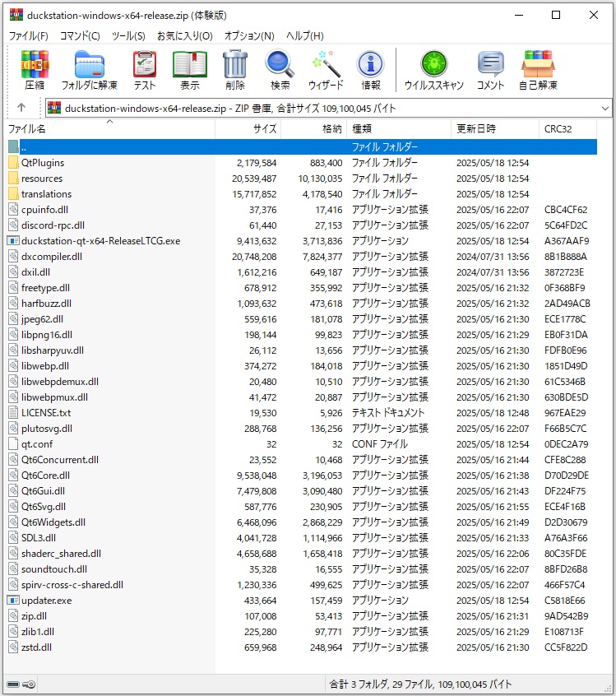616x696 pixels.
Task: Sort by ファイル名 column header
Action: tap(109, 128)
